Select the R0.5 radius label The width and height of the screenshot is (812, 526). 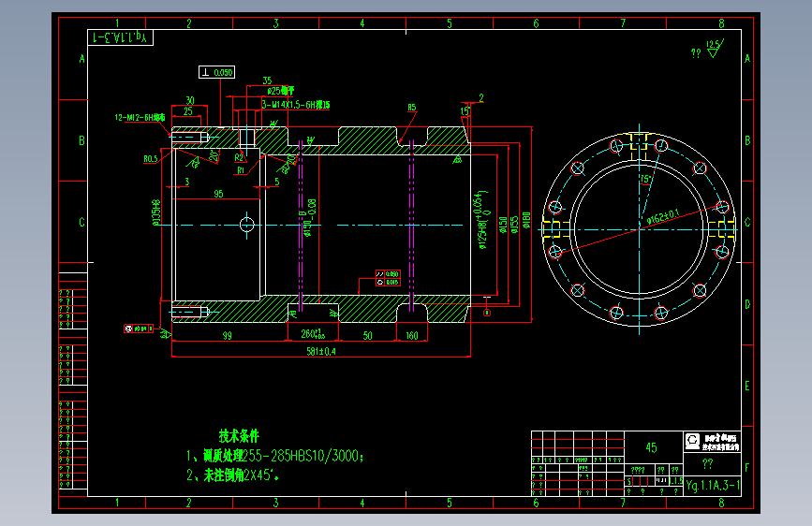(x=151, y=159)
